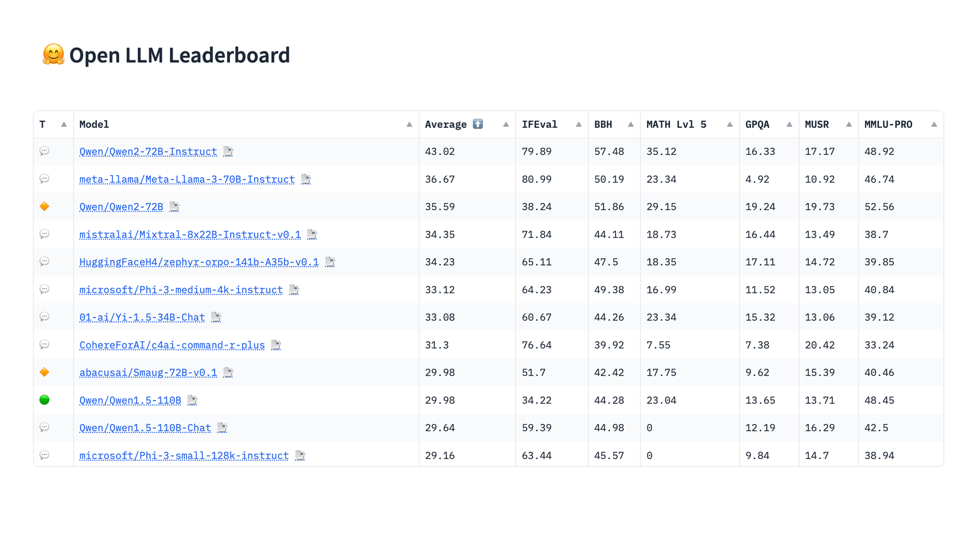Viewport: 980px width, 560px height.
Task: Click the document icon next to Smaug-72B-v0.1
Action: point(228,372)
